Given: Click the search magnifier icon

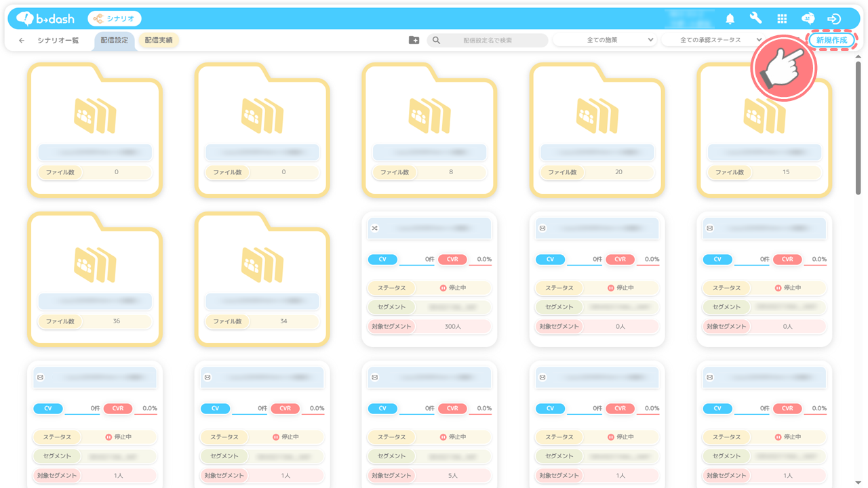Looking at the screenshot, I should click(x=437, y=41).
